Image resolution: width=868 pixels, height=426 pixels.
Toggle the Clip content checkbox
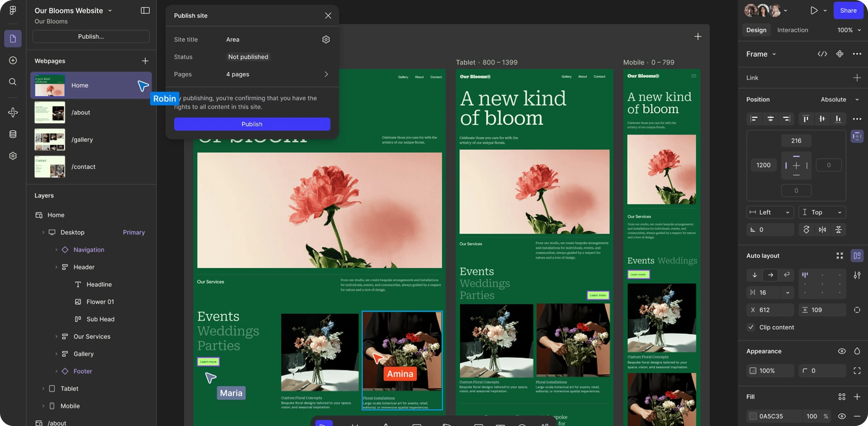(x=751, y=327)
